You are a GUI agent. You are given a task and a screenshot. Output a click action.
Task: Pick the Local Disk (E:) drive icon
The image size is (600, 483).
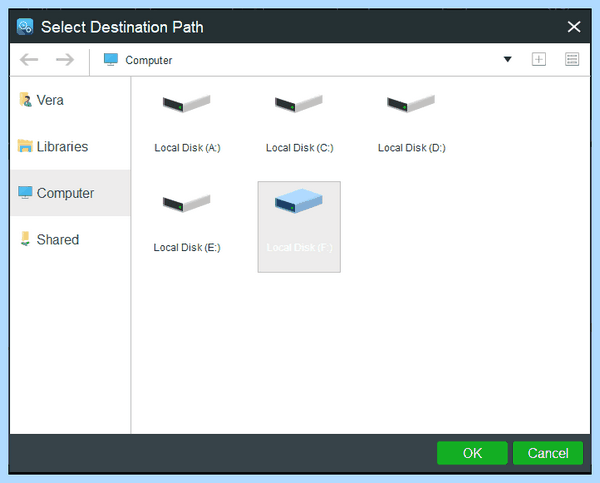[x=186, y=203]
